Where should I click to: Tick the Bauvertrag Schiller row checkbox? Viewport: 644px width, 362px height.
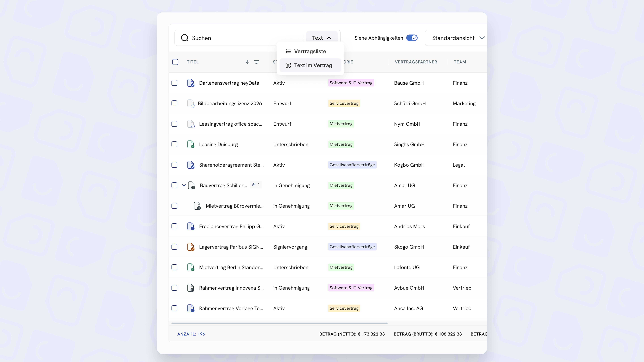point(175,185)
